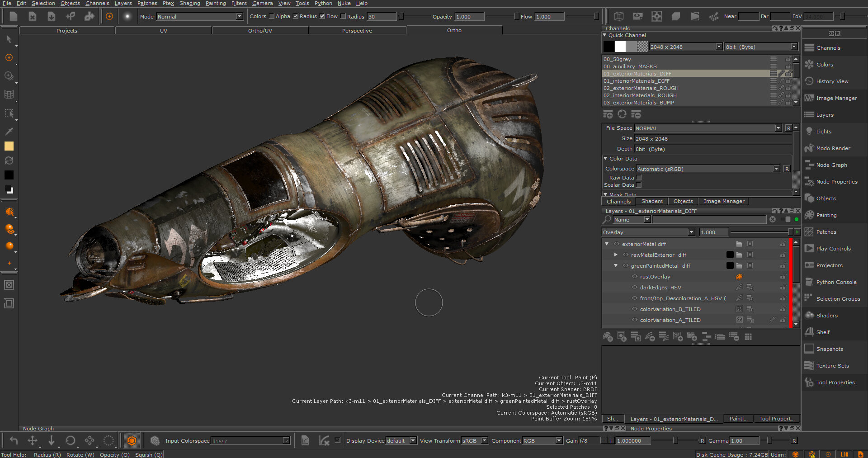The height and width of the screenshot is (458, 868).
Task: Open the Filters menu
Action: click(239, 3)
